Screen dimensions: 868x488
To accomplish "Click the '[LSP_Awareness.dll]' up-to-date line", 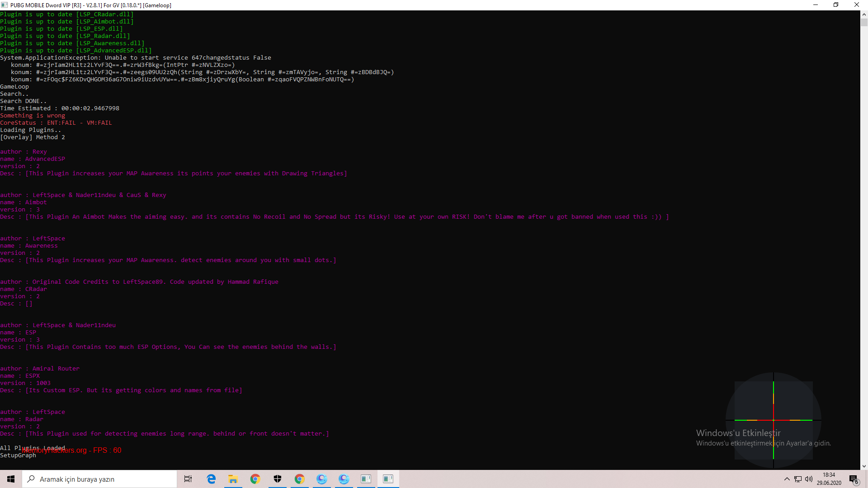I will [x=72, y=43].
